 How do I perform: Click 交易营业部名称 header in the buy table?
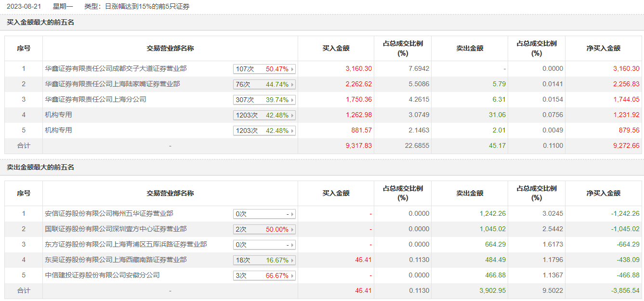coord(170,48)
